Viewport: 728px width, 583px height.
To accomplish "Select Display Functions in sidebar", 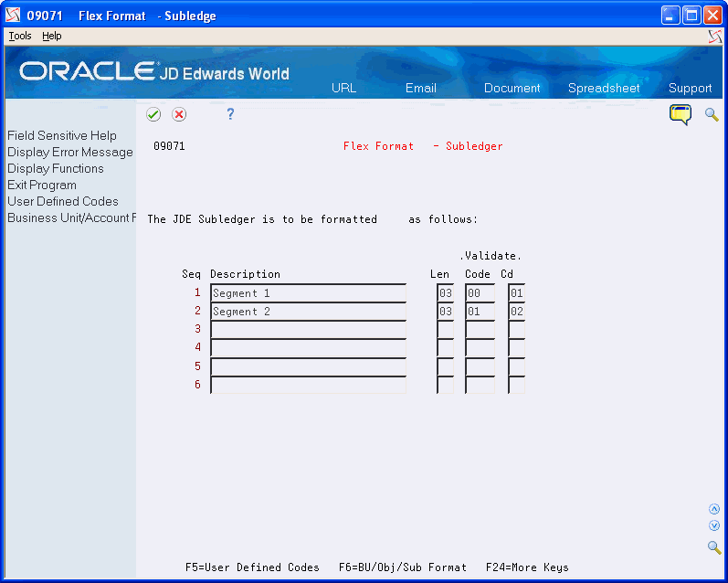I will [55, 168].
